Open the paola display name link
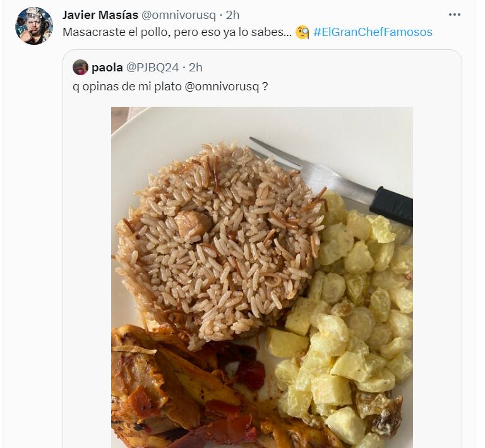Viewport: 485px width, 448px height. pyautogui.click(x=107, y=67)
